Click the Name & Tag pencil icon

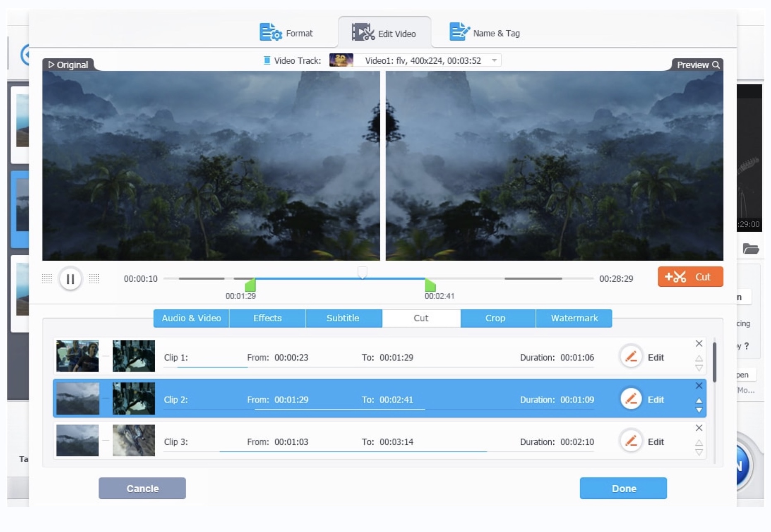tap(459, 31)
